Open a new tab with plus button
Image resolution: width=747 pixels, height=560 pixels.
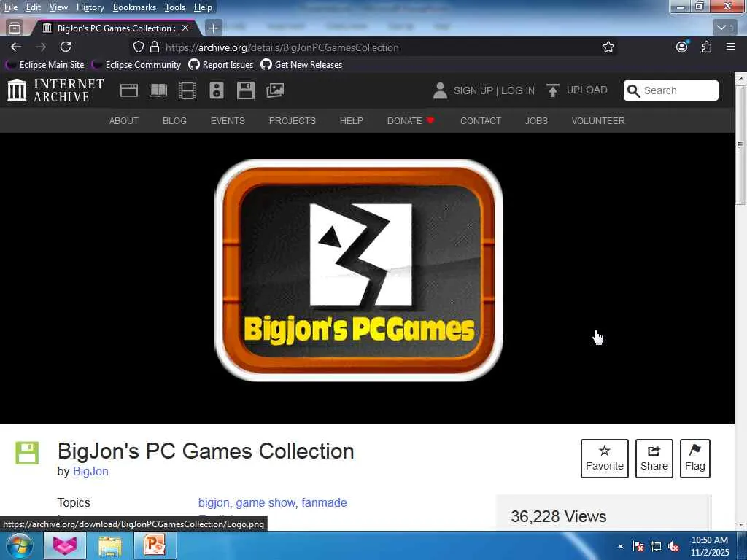coord(214,28)
